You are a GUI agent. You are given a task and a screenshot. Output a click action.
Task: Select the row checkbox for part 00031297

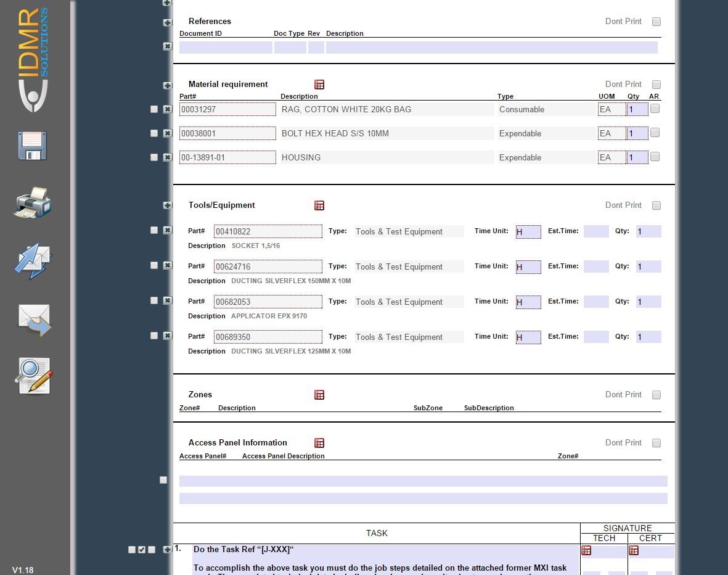(154, 109)
